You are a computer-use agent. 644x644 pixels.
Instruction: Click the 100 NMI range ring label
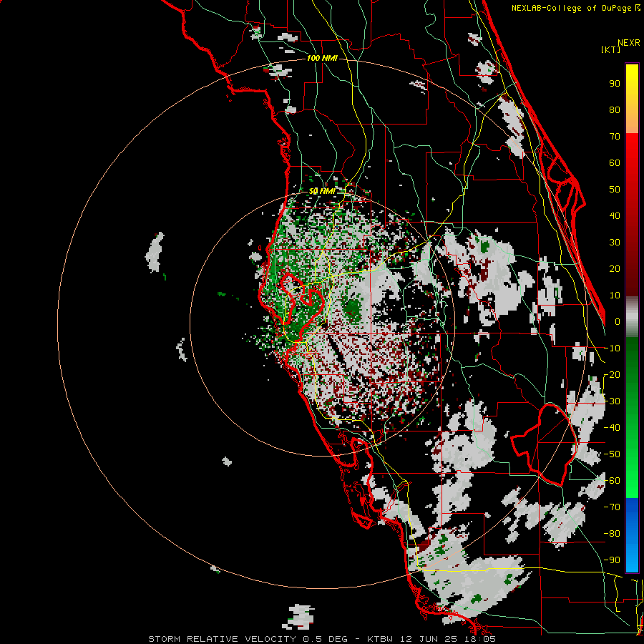[x=321, y=59]
